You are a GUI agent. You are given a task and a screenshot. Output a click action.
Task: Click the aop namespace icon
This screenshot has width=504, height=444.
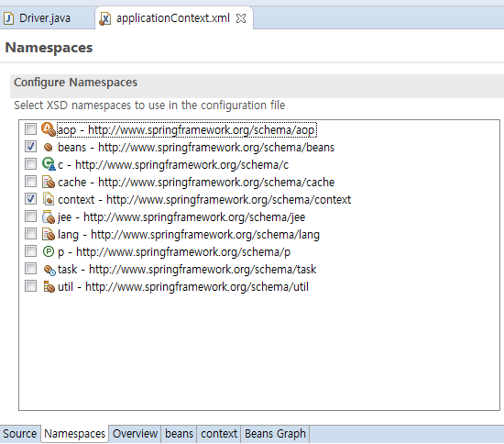click(x=49, y=129)
